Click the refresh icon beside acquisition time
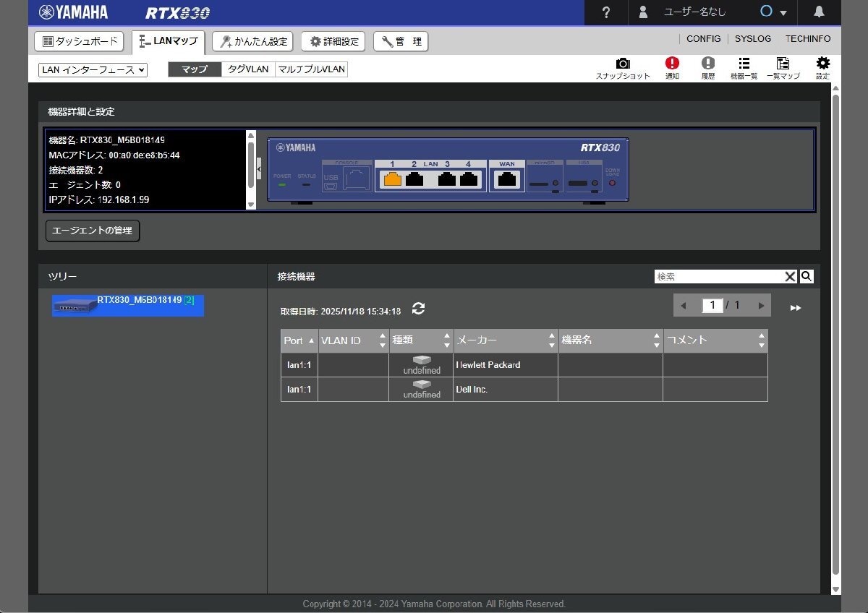Screen dimensions: 868x613 click(418, 309)
